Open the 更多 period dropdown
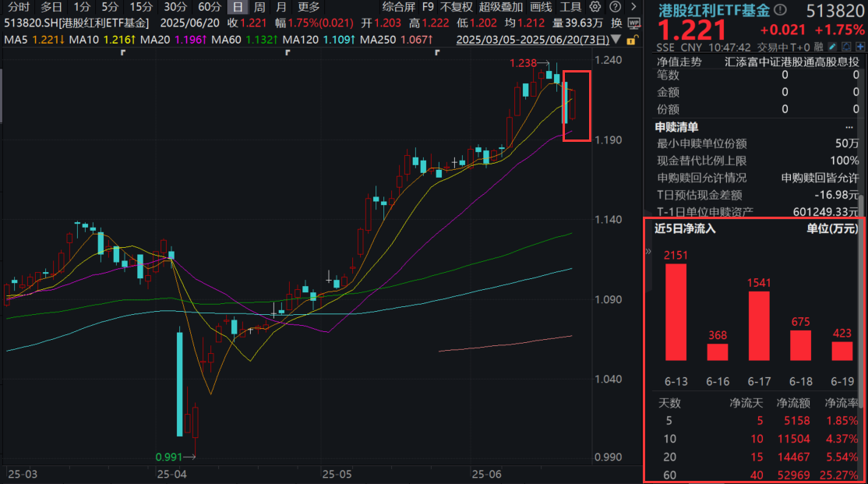The height and width of the screenshot is (484, 868). pyautogui.click(x=308, y=6)
